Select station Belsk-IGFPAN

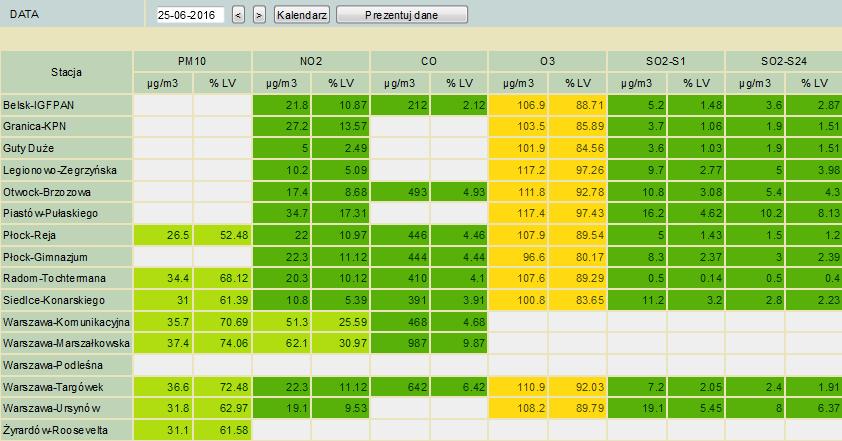pos(67,105)
